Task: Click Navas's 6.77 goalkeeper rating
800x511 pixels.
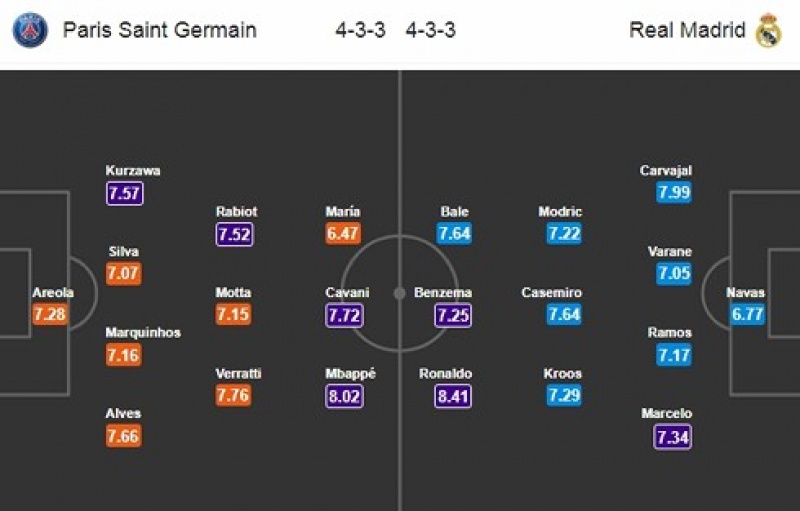Action: point(748,315)
